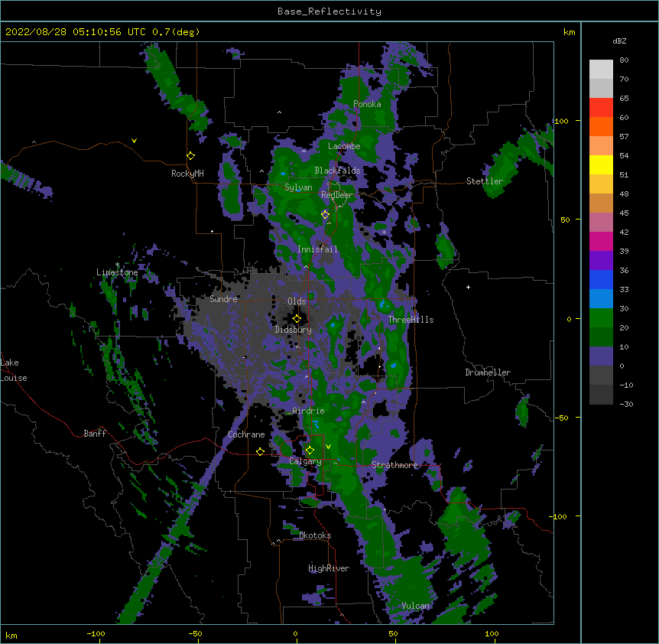The width and height of the screenshot is (659, 644).
Task: Click the RedDeer city label
Action: [x=337, y=195]
